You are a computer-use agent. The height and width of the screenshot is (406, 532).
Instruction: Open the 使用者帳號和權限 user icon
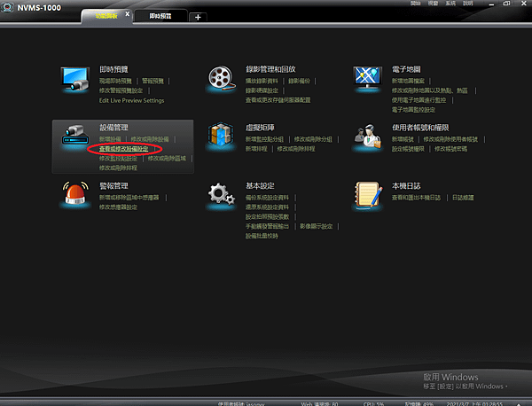[367, 137]
